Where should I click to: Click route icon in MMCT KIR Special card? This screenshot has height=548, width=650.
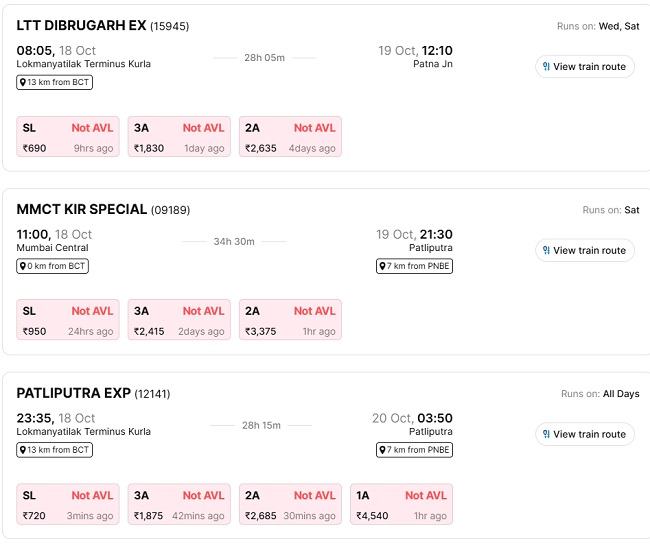tap(546, 251)
